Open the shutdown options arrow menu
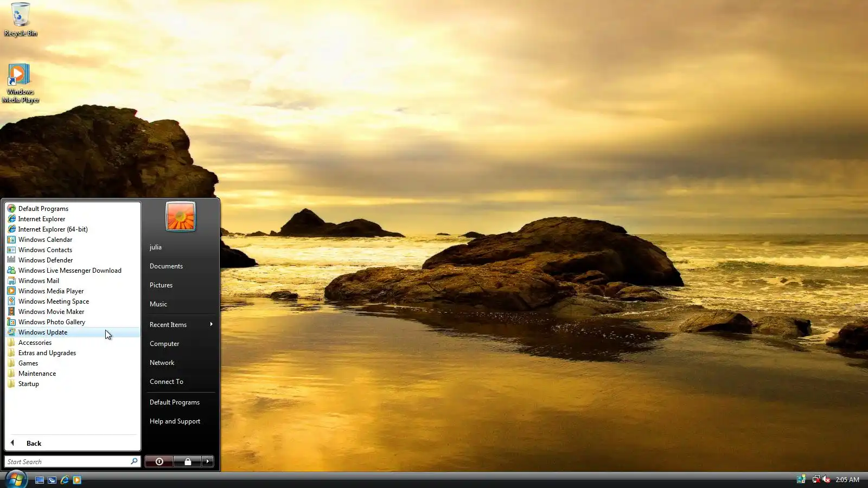This screenshot has height=488, width=868. [208, 461]
